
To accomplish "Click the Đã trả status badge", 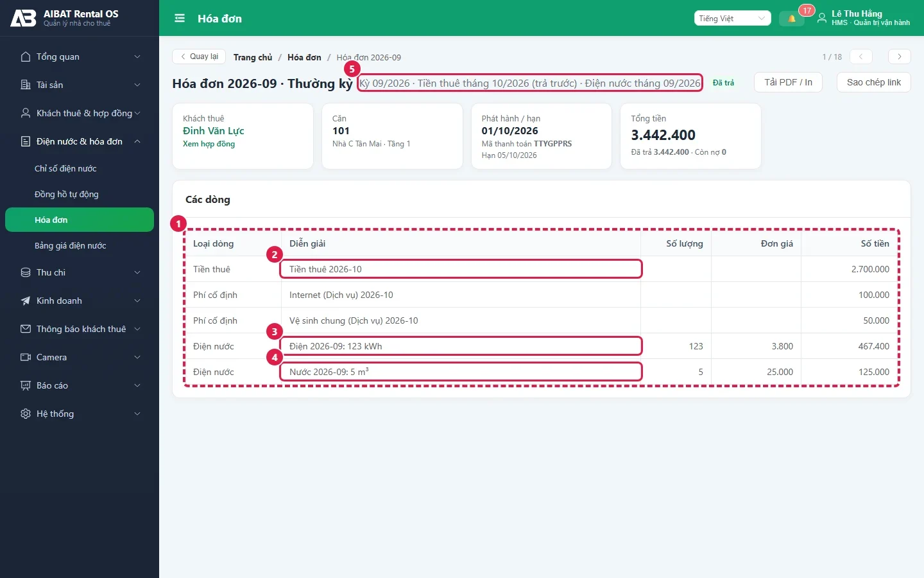I will [x=723, y=83].
